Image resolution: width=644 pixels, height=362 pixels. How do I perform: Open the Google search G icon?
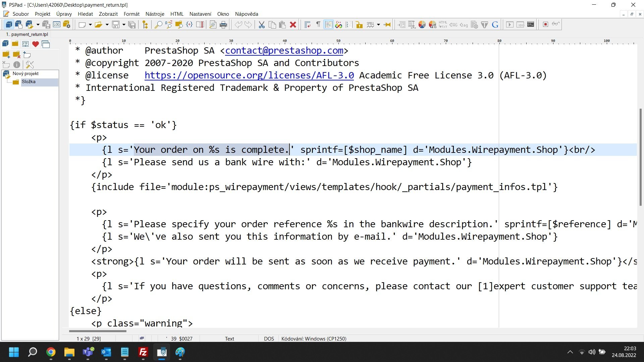495,24
